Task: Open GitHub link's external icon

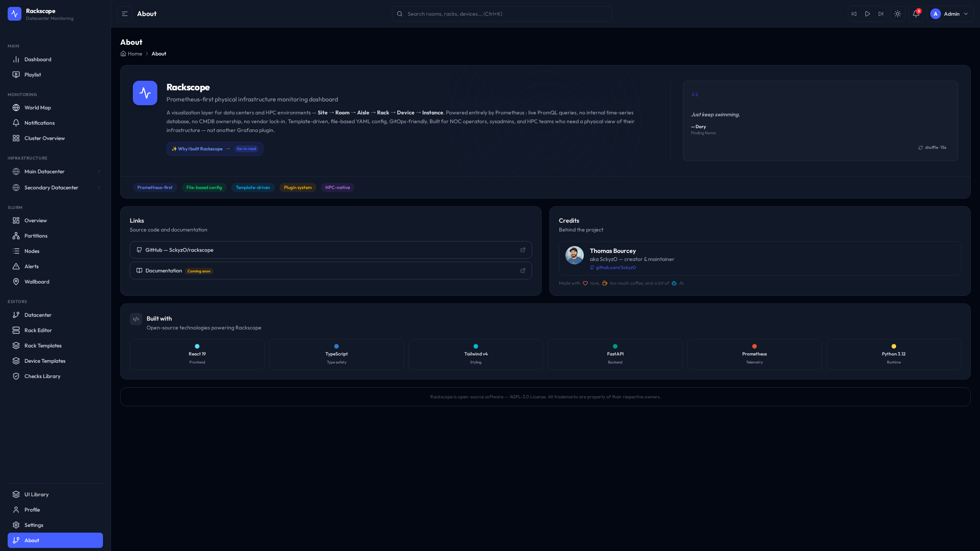Action: (x=523, y=250)
